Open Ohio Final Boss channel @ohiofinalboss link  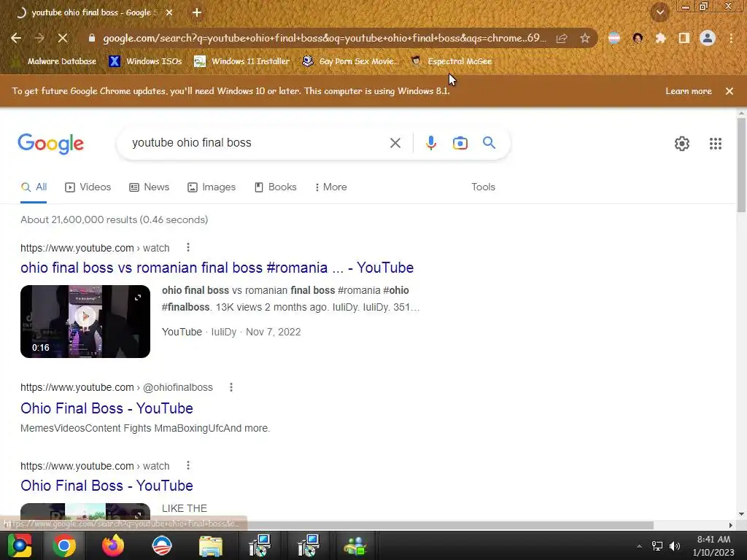point(107,408)
